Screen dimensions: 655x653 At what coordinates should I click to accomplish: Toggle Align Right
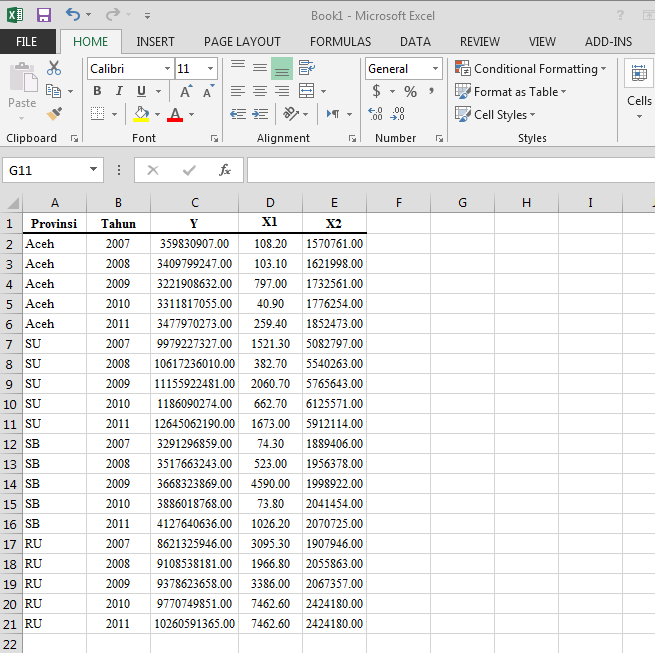coord(282,91)
